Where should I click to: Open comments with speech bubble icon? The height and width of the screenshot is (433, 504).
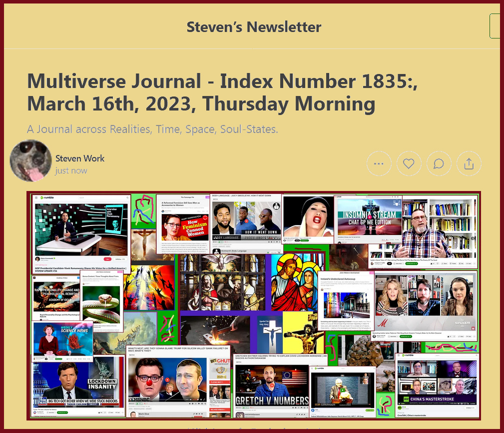point(439,163)
